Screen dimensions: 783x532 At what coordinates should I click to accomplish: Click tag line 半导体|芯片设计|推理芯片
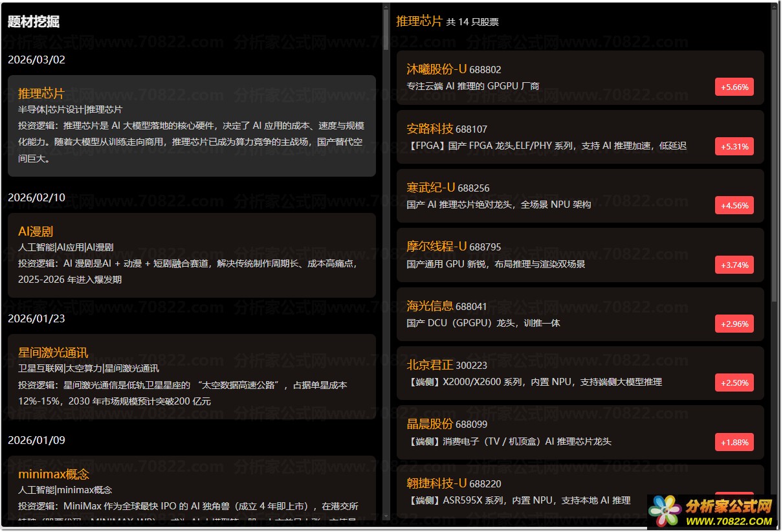[x=70, y=109]
